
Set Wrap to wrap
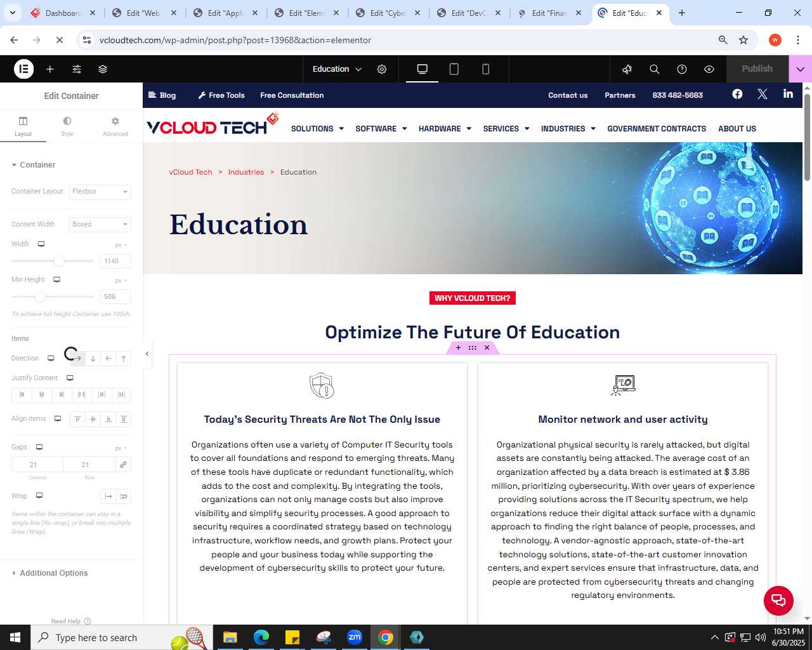[x=124, y=496]
